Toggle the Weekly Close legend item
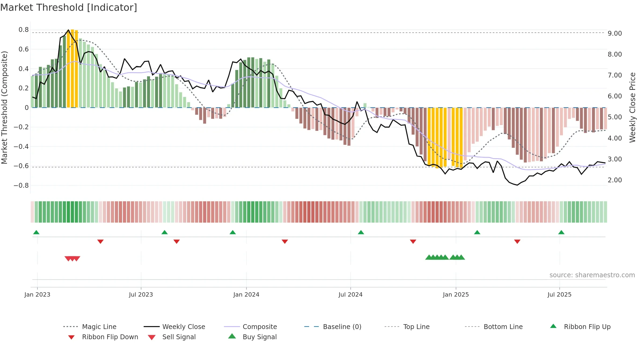Viewport: 644px width, 362px height. pos(174,327)
